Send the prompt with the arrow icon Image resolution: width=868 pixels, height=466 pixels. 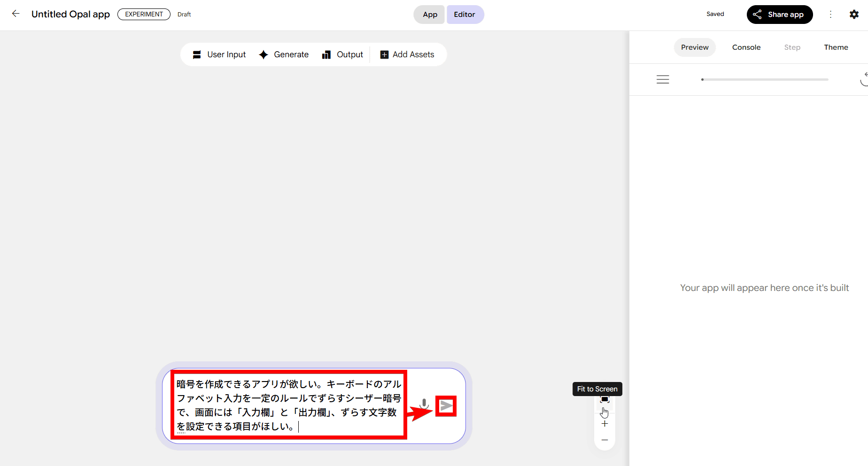coord(446,406)
